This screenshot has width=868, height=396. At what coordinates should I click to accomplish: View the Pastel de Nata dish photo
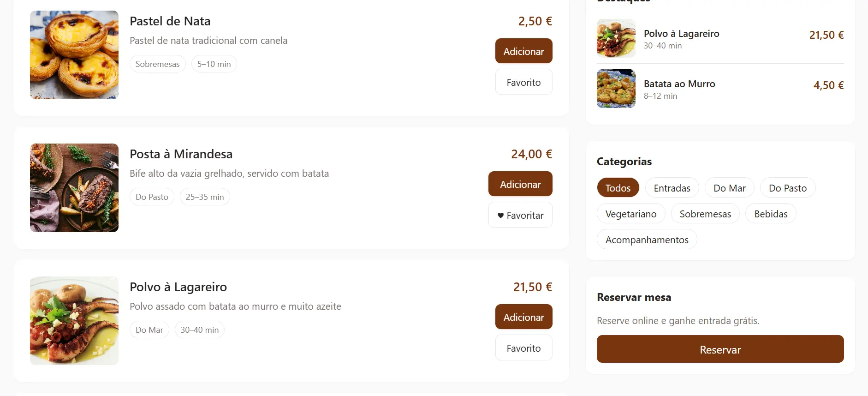click(x=74, y=54)
